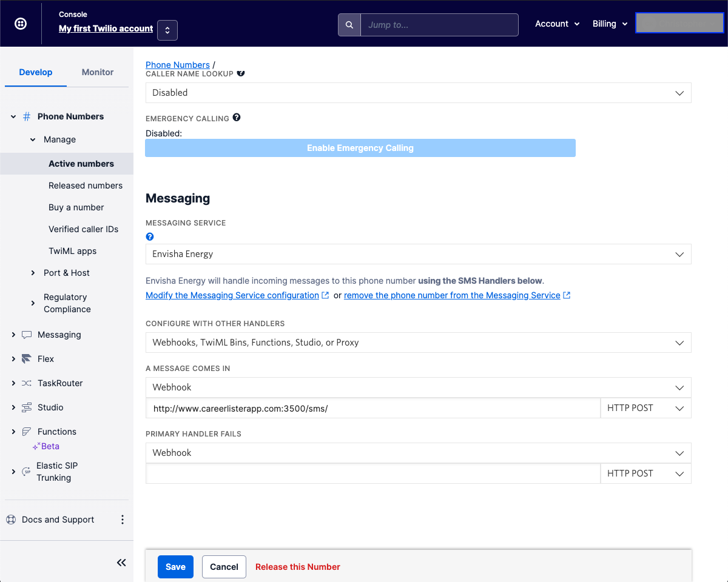The image size is (728, 582).
Task: Open Configure With Other Handlers dropdown
Action: tap(419, 343)
